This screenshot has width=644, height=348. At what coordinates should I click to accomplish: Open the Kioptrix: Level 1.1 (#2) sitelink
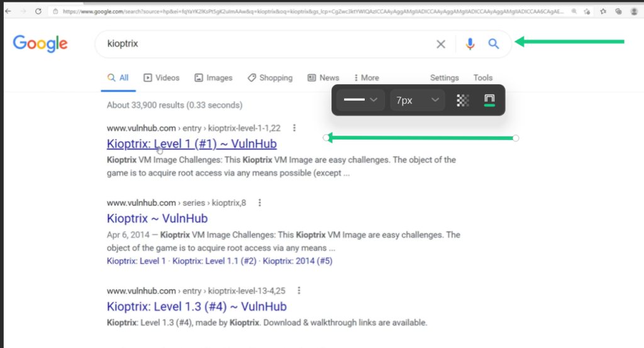point(214,261)
